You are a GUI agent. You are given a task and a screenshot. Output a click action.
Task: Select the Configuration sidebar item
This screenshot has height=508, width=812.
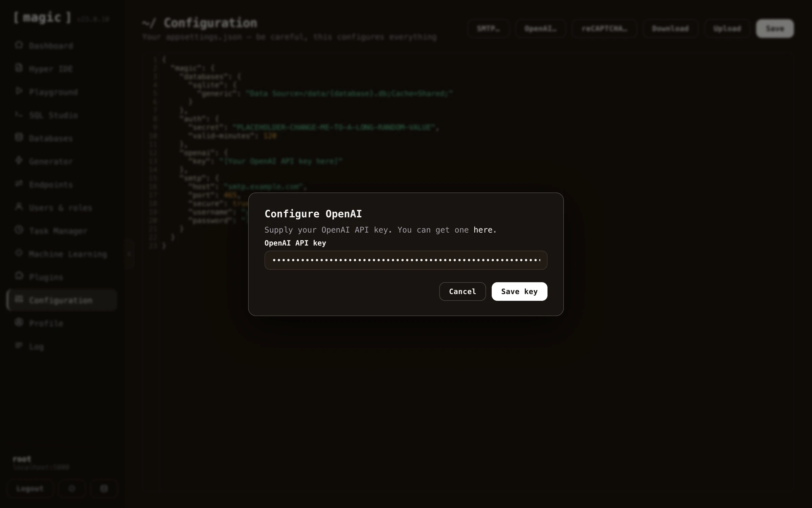click(62, 300)
